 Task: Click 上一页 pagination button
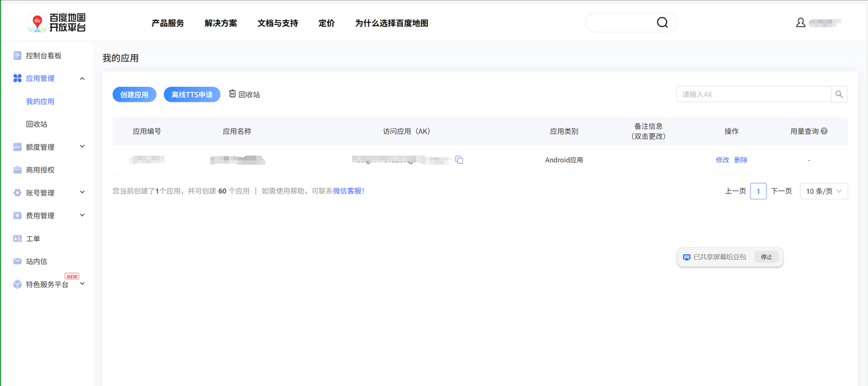(x=736, y=191)
